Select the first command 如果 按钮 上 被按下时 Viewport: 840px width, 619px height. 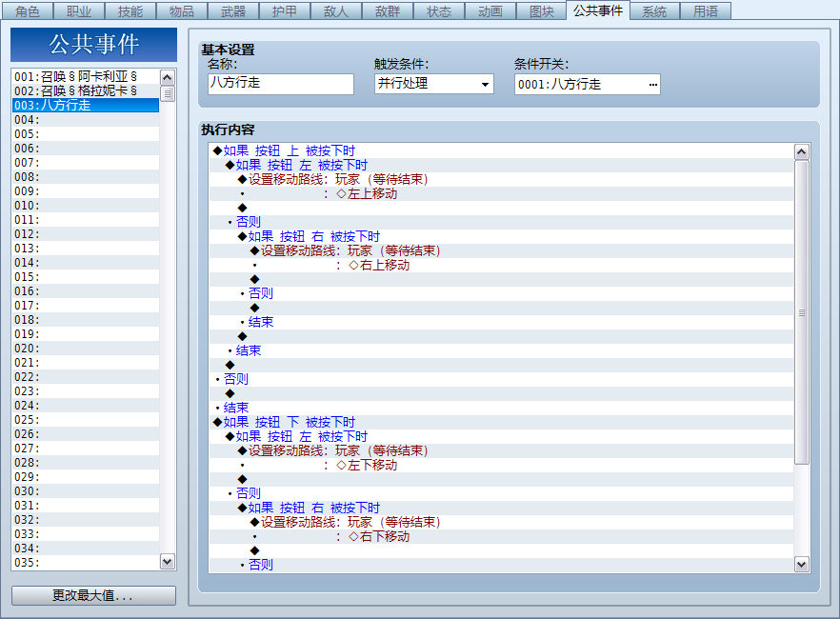(x=501, y=150)
